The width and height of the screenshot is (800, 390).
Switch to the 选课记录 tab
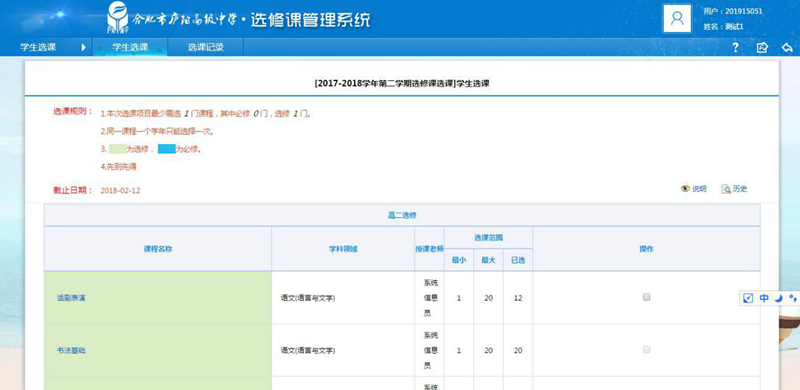205,47
